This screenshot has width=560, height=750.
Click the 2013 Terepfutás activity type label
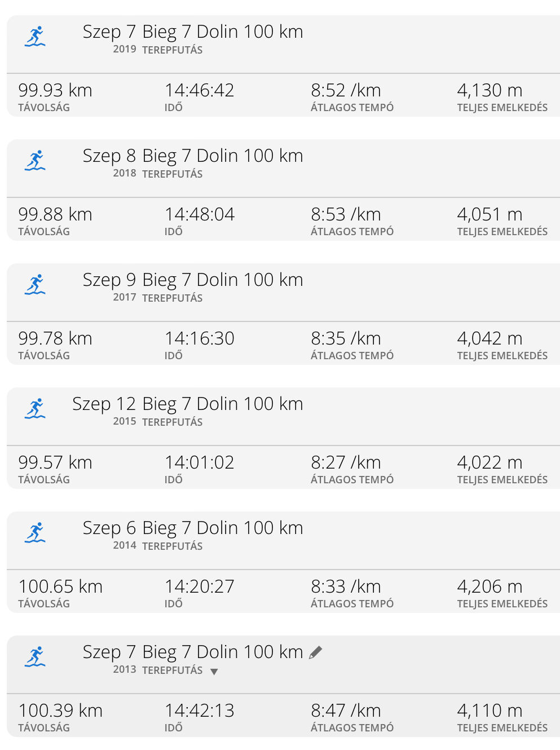[x=172, y=670]
